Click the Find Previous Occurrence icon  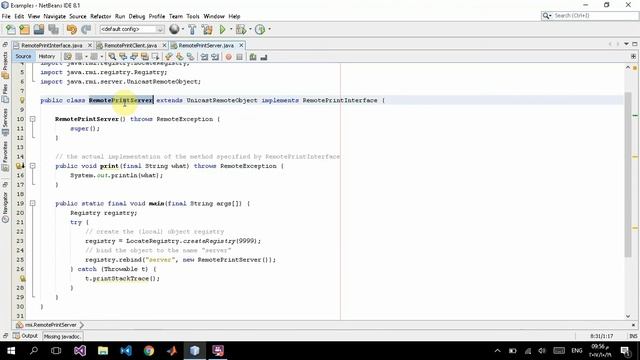[123, 57]
